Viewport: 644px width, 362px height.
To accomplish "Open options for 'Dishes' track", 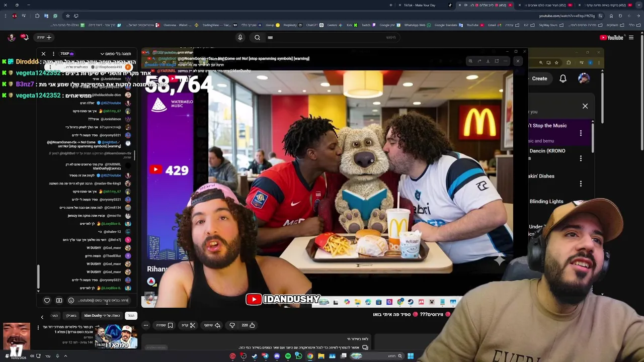I will tap(581, 184).
